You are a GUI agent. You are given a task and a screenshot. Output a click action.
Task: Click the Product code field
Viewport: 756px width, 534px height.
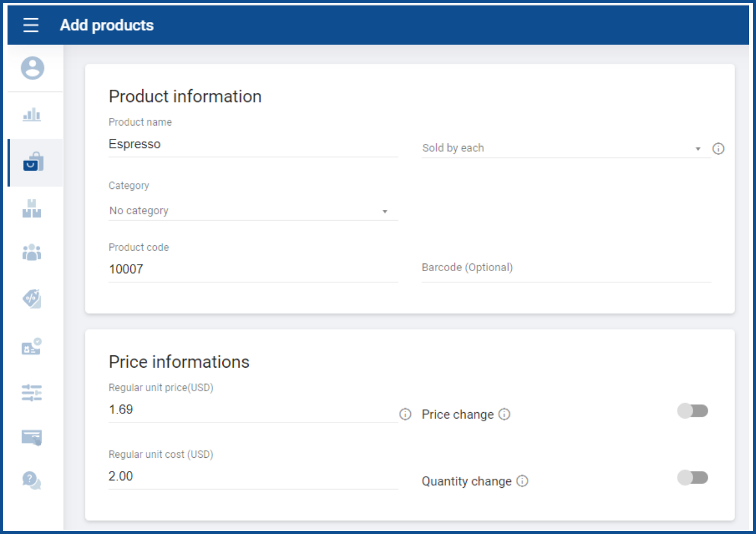[x=252, y=269]
